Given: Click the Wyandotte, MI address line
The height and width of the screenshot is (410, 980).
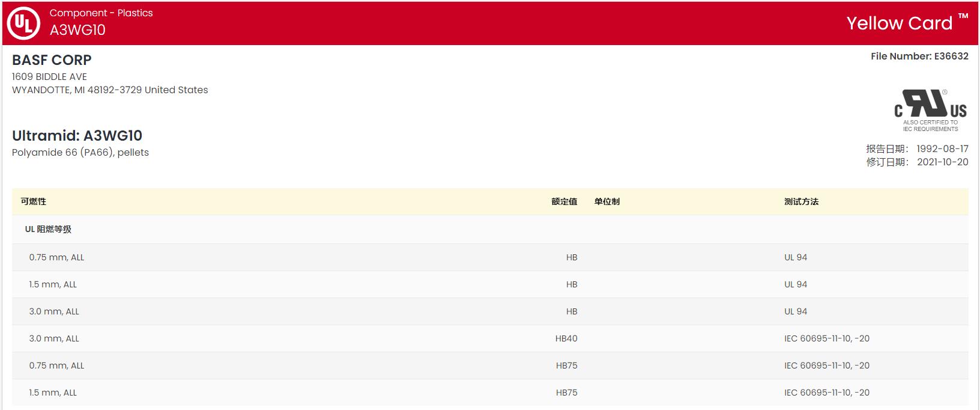Looking at the screenshot, I should pos(110,90).
